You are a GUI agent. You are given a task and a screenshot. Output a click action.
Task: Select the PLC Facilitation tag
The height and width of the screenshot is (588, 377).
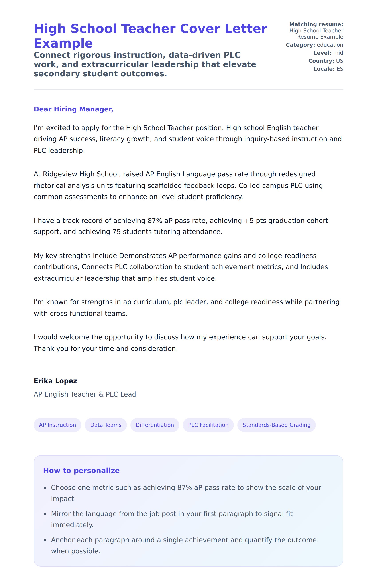point(208,425)
